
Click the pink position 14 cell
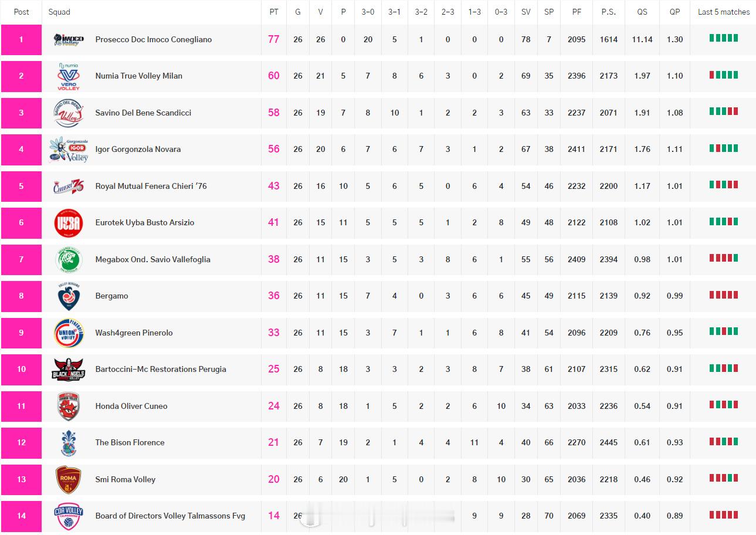click(22, 516)
